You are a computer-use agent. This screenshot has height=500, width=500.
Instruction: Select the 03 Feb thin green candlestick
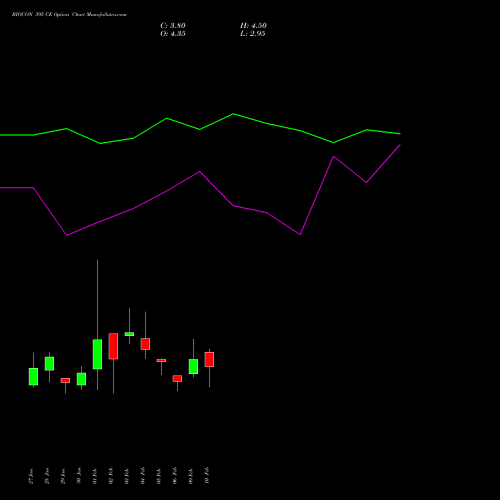129,334
